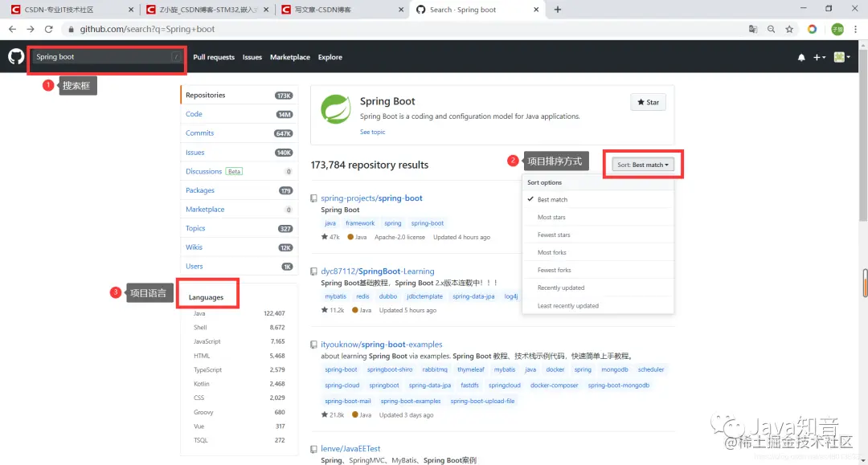Viewport: 868px width, 465px height.
Task: Select Discussions Beta filter
Action: (x=240, y=171)
